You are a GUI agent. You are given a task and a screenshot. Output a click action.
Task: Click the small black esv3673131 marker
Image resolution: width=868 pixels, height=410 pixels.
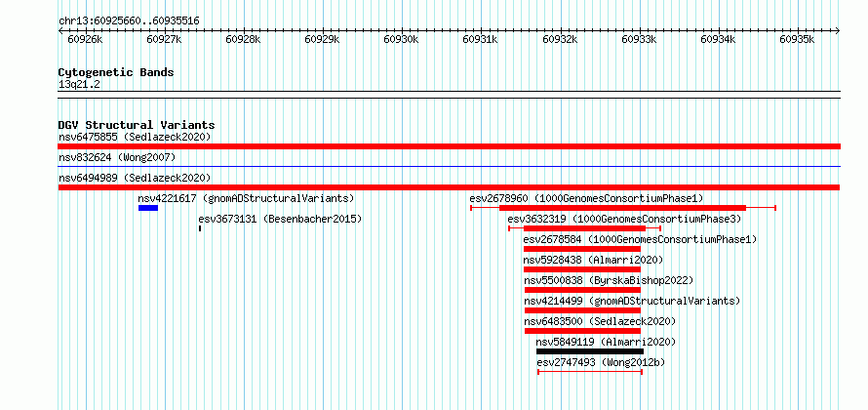(199, 228)
